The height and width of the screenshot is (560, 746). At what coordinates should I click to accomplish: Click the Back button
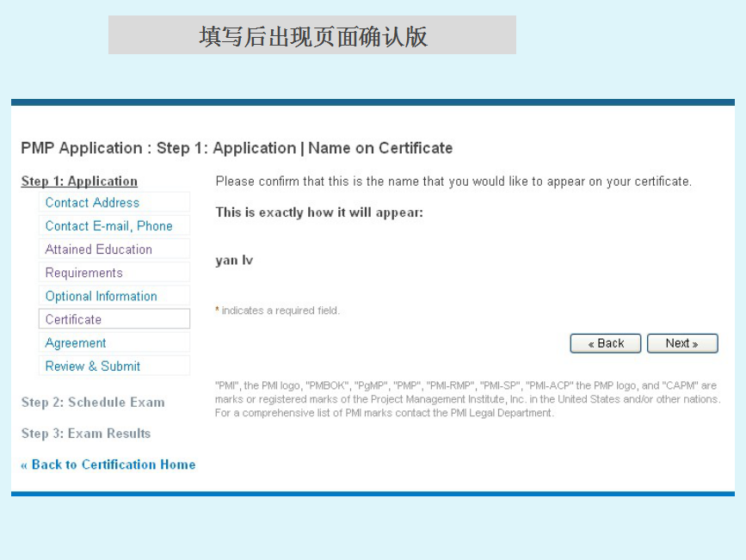[x=605, y=343]
